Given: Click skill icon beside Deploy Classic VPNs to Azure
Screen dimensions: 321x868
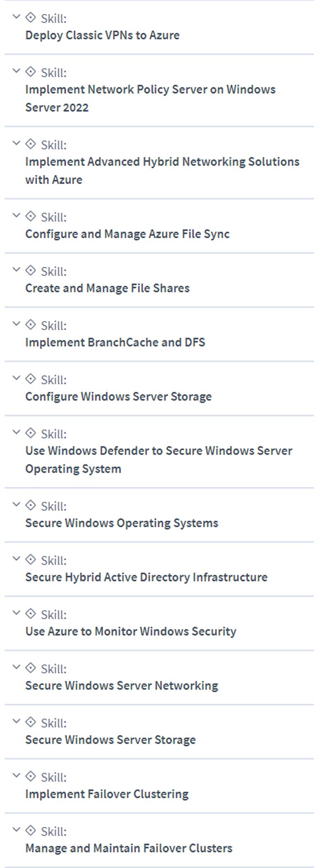Looking at the screenshot, I should pos(30,17).
